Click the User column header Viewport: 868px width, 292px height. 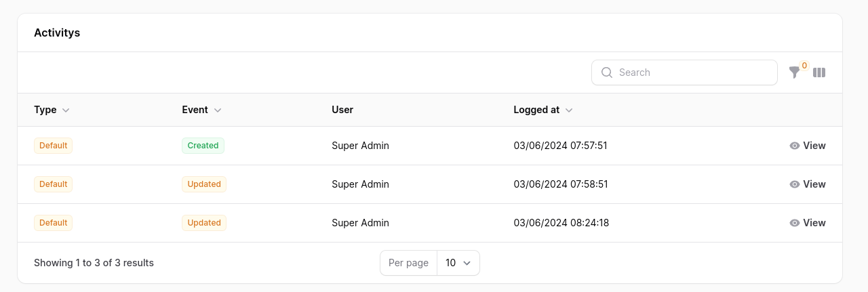pos(342,110)
